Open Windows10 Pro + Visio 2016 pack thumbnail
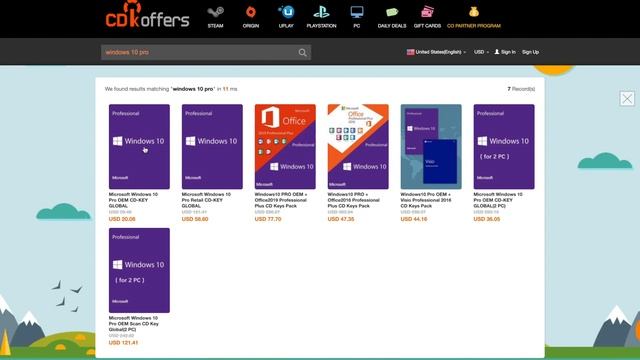This screenshot has width=640, height=360. tap(431, 147)
